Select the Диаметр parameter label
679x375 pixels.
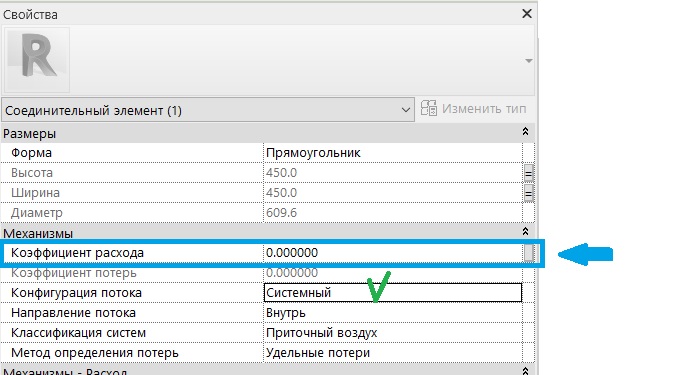click(x=37, y=213)
